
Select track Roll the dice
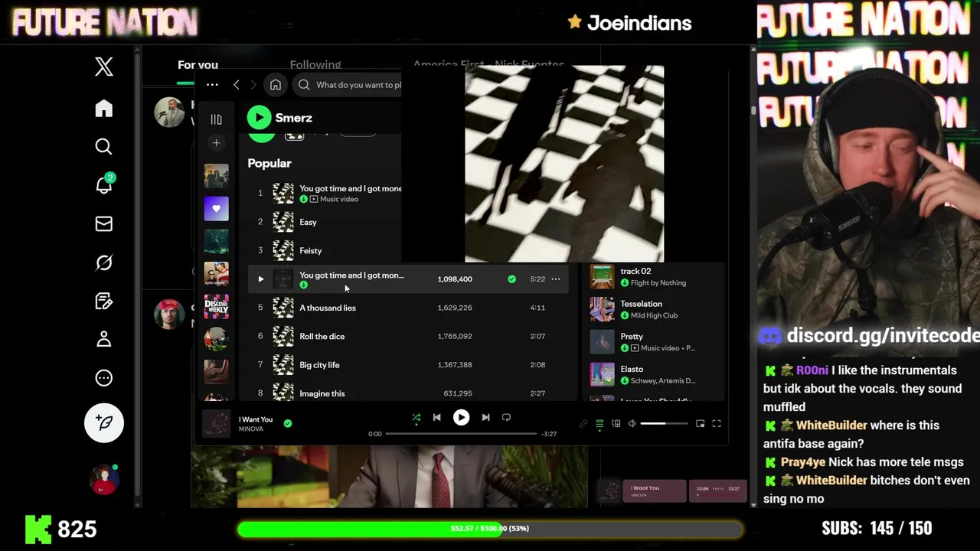click(322, 336)
